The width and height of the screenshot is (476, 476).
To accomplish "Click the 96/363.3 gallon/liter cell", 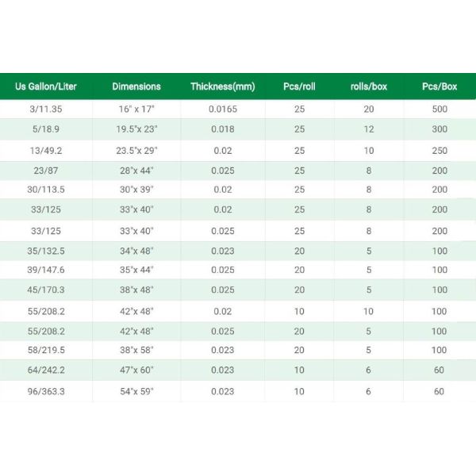I will pyautogui.click(x=46, y=391).
